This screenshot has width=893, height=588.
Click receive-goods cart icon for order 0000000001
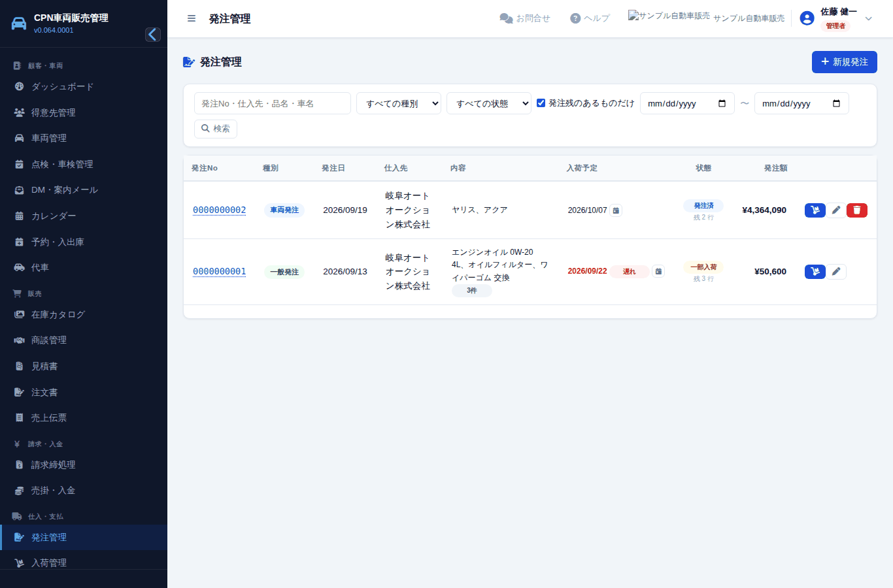click(x=815, y=272)
